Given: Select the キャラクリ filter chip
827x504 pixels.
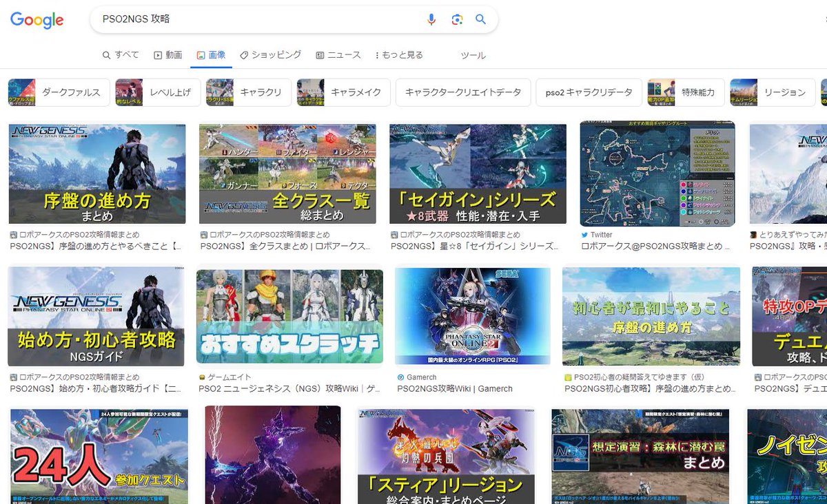Looking at the screenshot, I should (249, 92).
